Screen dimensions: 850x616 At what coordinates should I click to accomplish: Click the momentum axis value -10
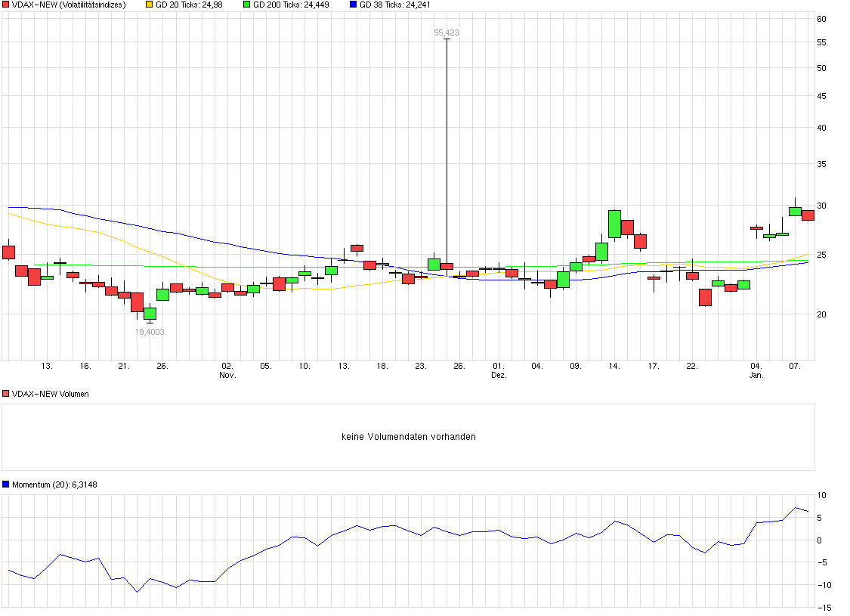824,585
